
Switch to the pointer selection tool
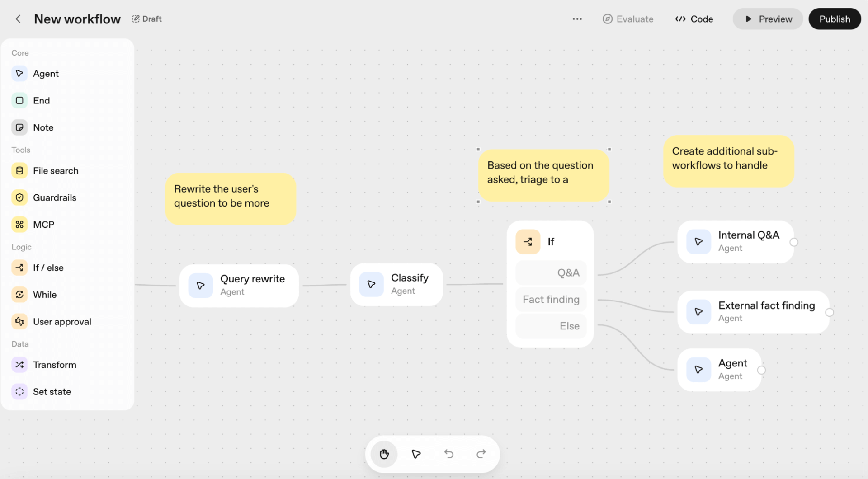tap(416, 454)
